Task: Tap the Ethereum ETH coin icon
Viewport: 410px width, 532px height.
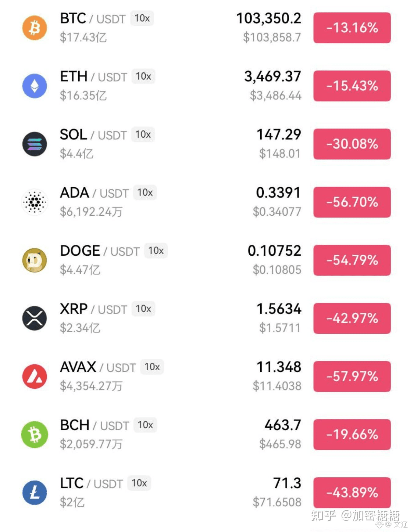Action: point(34,86)
